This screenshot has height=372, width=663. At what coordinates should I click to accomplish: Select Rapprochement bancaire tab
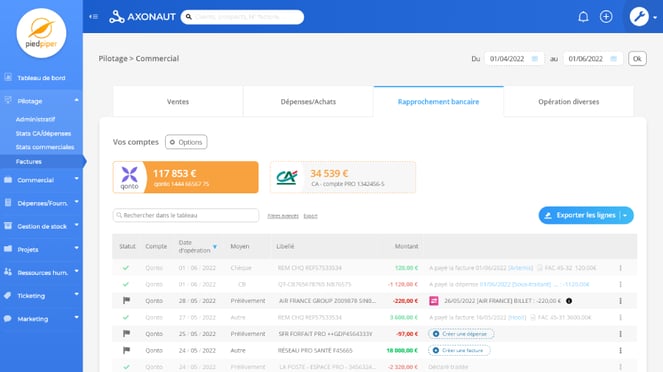438,101
